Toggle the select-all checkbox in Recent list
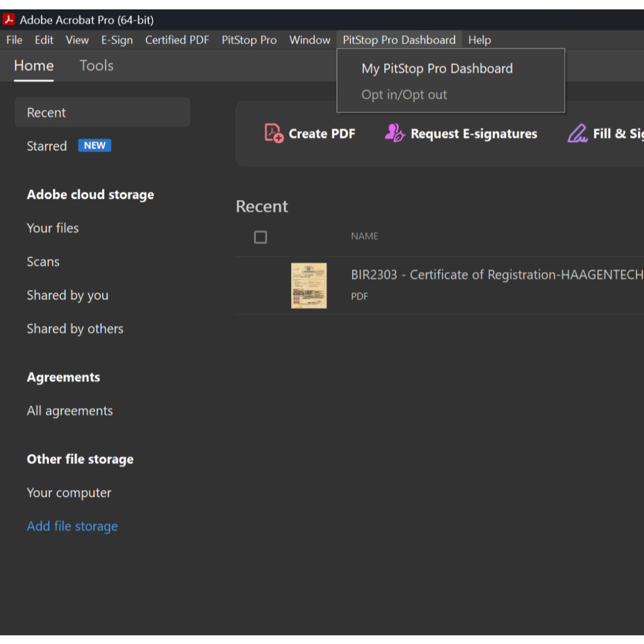 click(x=260, y=237)
